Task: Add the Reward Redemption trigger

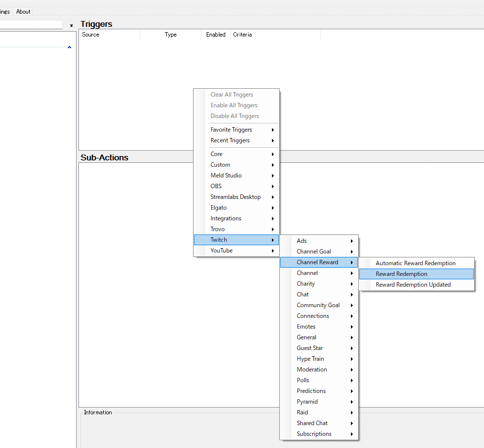Action: click(x=416, y=274)
